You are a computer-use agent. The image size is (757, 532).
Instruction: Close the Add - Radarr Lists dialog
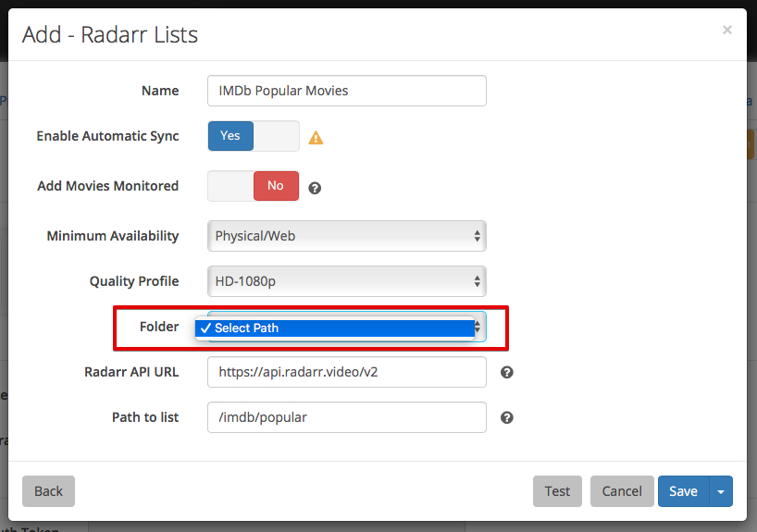[x=727, y=30]
